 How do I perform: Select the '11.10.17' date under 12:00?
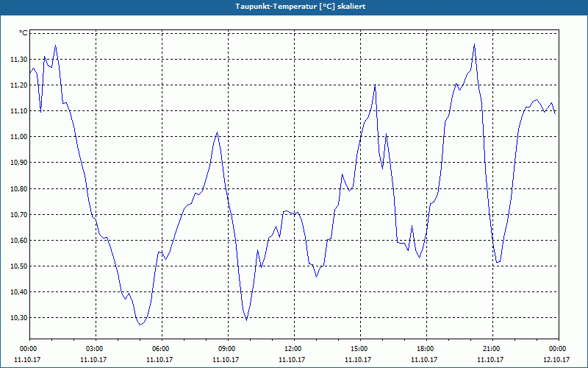point(292,359)
